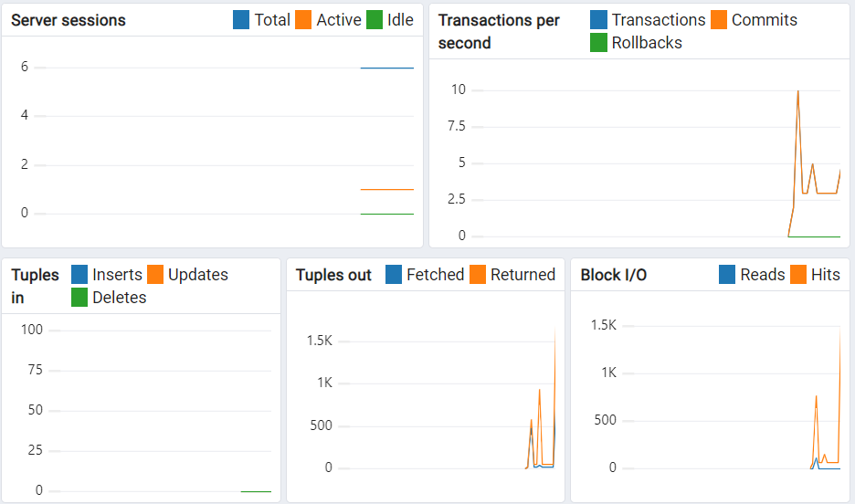Click the blue Total sessions line
Viewport: 855px width, 504px height.
pyautogui.click(x=386, y=68)
